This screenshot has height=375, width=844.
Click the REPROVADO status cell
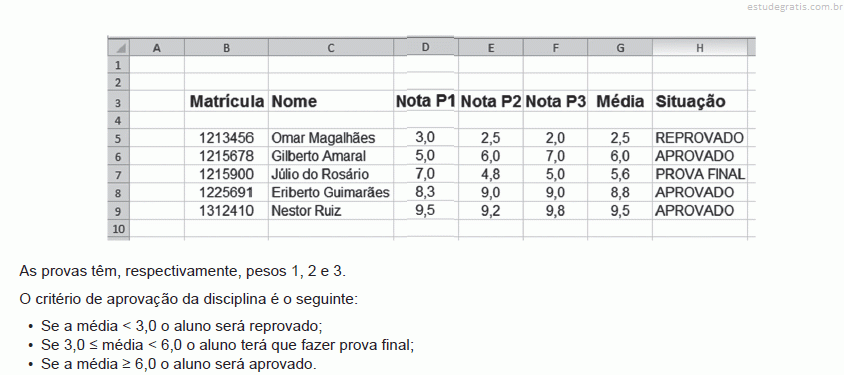point(699,138)
